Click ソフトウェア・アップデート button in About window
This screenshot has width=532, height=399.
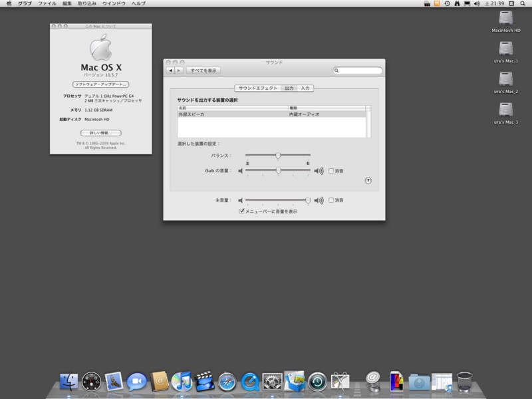click(x=101, y=84)
